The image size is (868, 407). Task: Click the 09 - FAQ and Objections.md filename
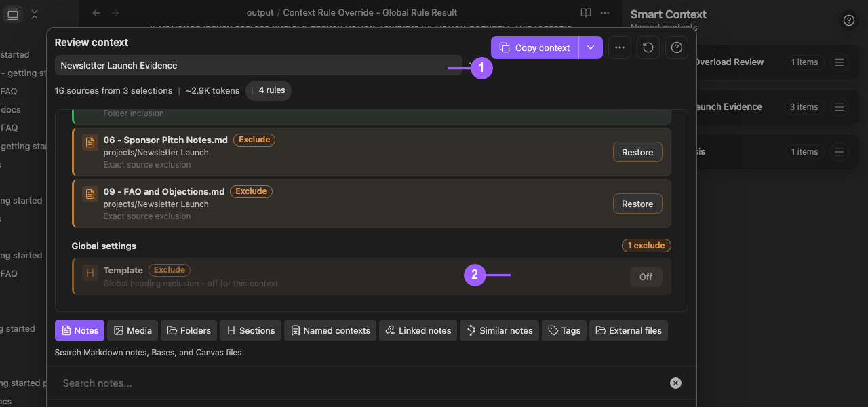164,192
